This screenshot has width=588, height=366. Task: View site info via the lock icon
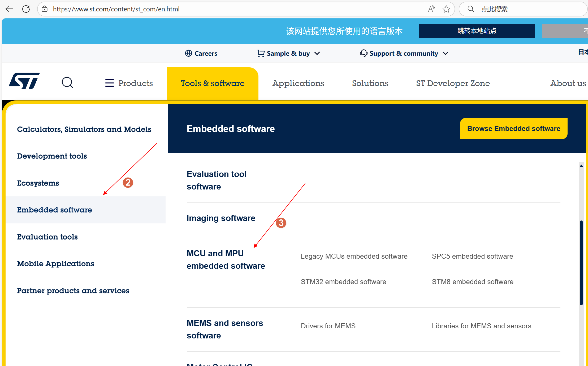pyautogui.click(x=45, y=9)
